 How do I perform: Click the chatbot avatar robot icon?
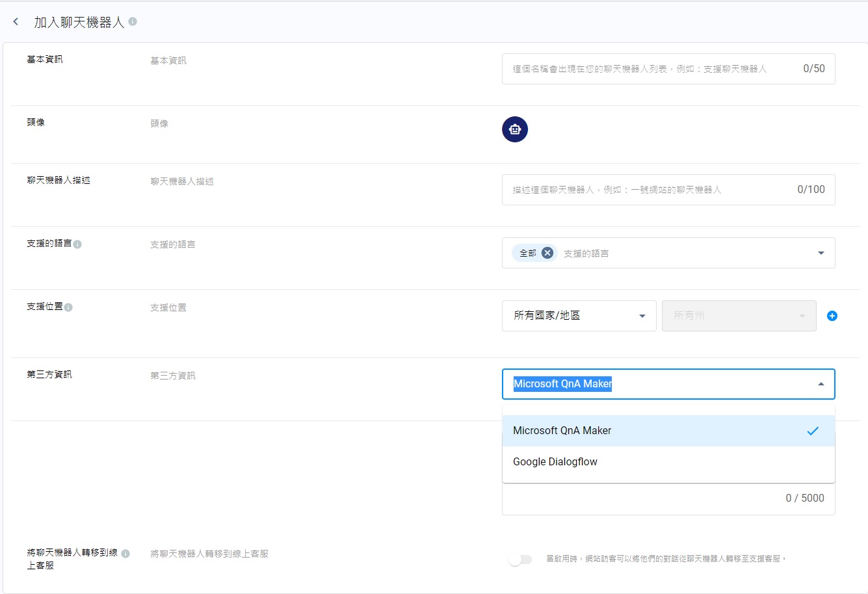pyautogui.click(x=515, y=129)
